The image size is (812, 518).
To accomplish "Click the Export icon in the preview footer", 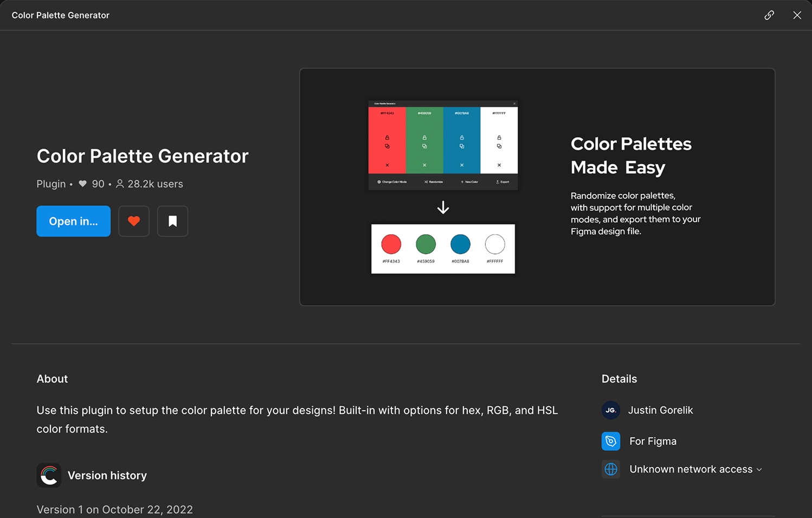I will 498,182.
